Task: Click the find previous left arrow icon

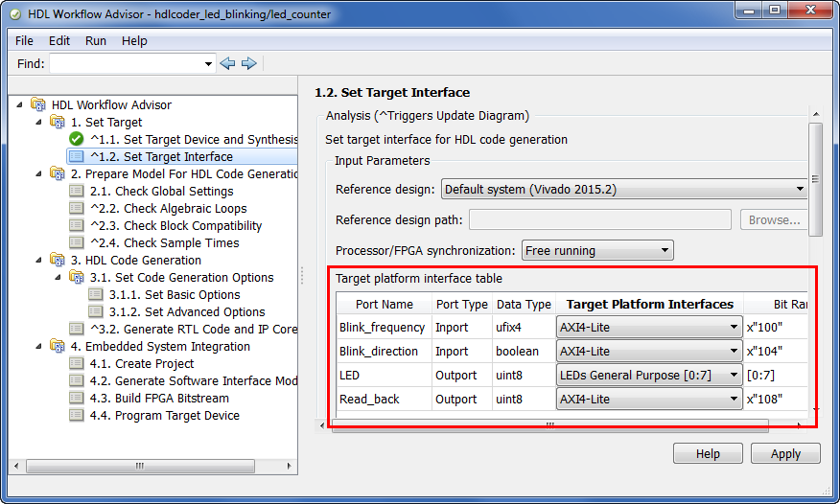Action: click(227, 63)
